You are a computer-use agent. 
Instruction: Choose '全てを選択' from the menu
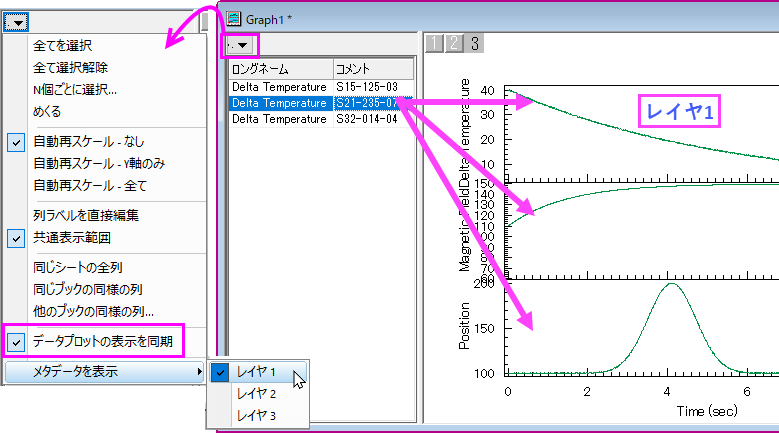point(62,46)
